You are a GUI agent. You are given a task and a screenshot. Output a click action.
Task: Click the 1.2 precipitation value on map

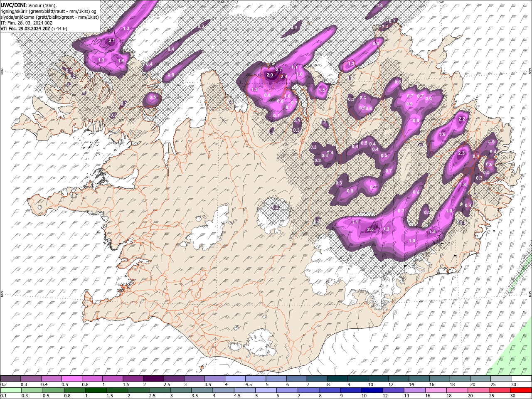tap(255, 90)
